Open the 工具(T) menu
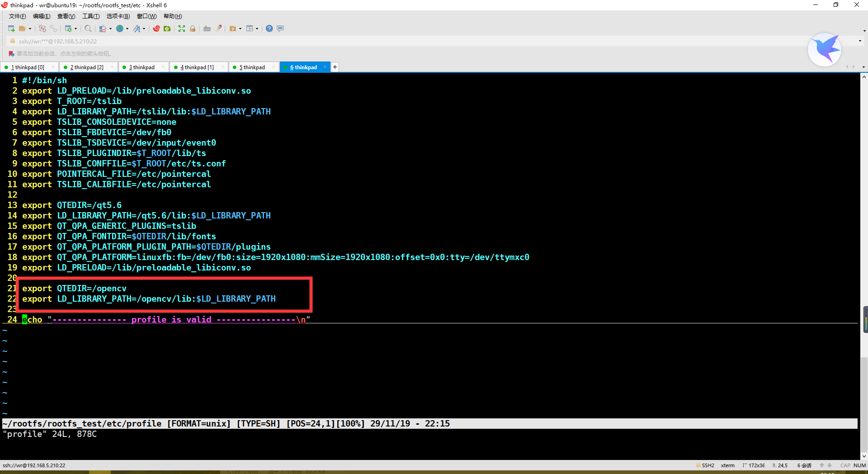This screenshot has height=474, width=868. point(90,16)
